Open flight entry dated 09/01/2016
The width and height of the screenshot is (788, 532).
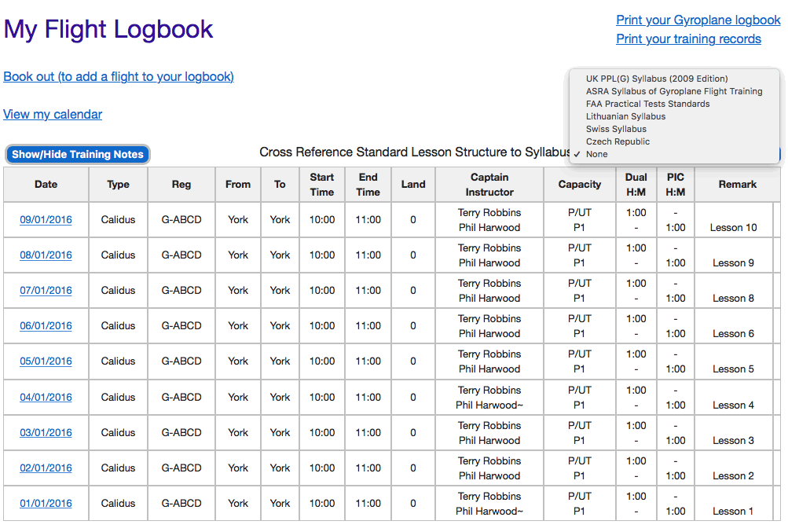tap(46, 220)
